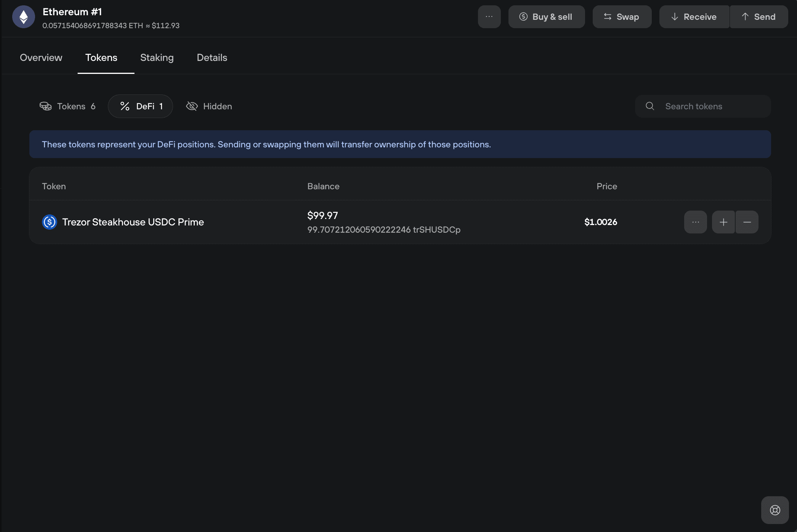
Task: Go to the Details tab
Action: point(212,58)
